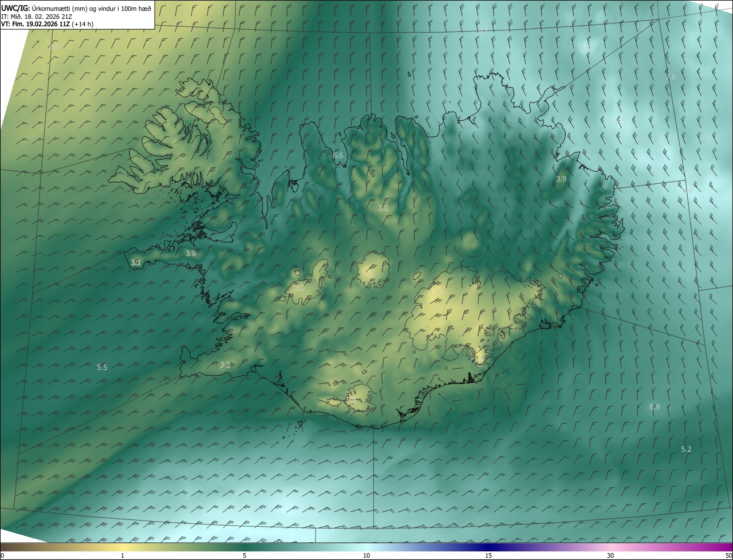The height and width of the screenshot is (560, 733).
Task: Click the 50 tick on the color scale
Action: click(728, 555)
